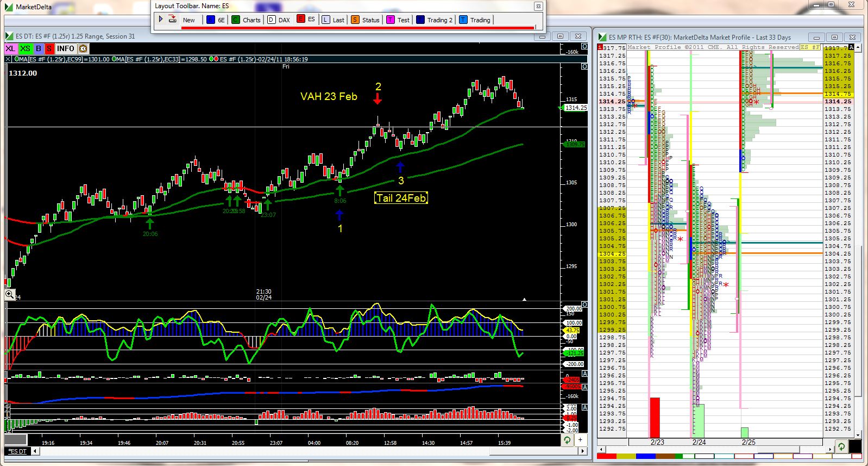The image size is (868, 466).
Task: Select the ES layout label
Action: (311, 19)
